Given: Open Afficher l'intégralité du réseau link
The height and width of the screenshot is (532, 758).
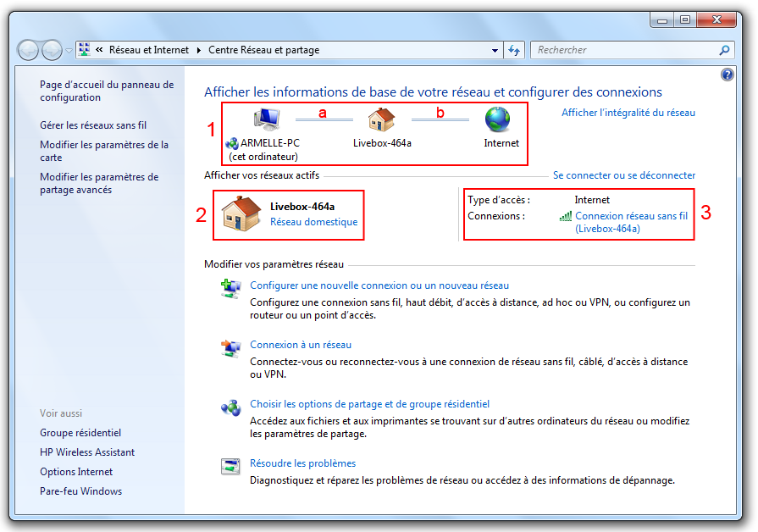Looking at the screenshot, I should tap(628, 113).
